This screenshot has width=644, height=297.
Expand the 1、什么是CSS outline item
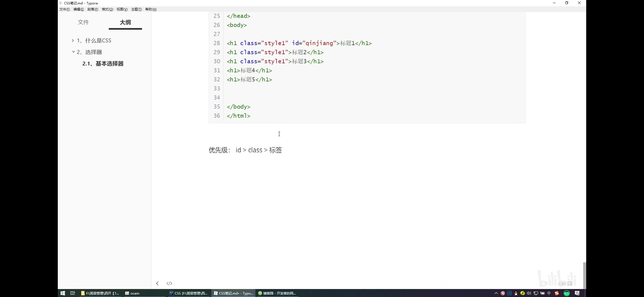73,40
